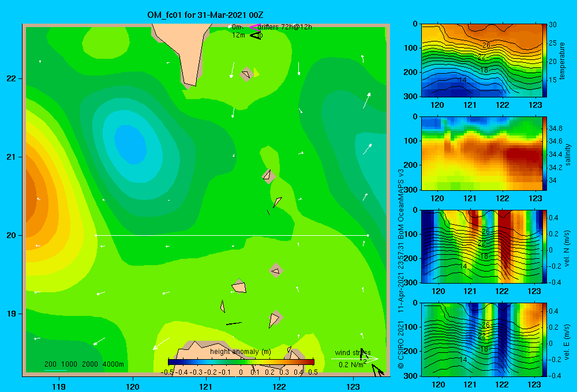The width and height of the screenshot is (577, 392).
Task: Click the island near latitude 20.8 longitude 121.8
Action: pyautogui.click(x=269, y=176)
